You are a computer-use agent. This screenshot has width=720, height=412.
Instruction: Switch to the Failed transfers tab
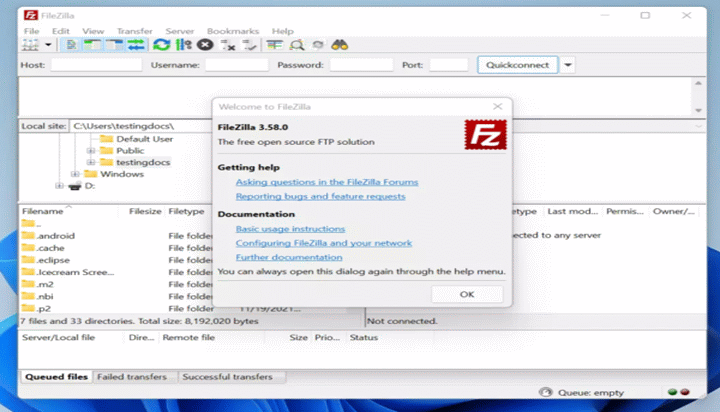(x=132, y=377)
